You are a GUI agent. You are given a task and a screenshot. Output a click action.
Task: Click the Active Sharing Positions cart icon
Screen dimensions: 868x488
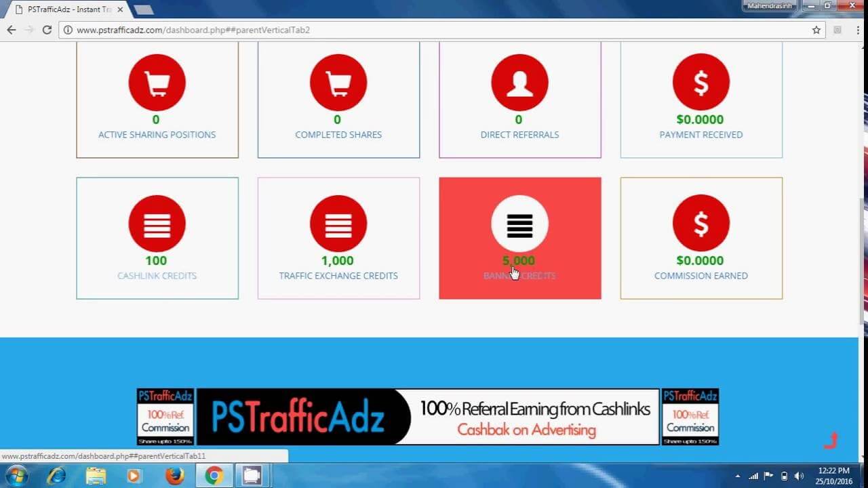point(157,83)
